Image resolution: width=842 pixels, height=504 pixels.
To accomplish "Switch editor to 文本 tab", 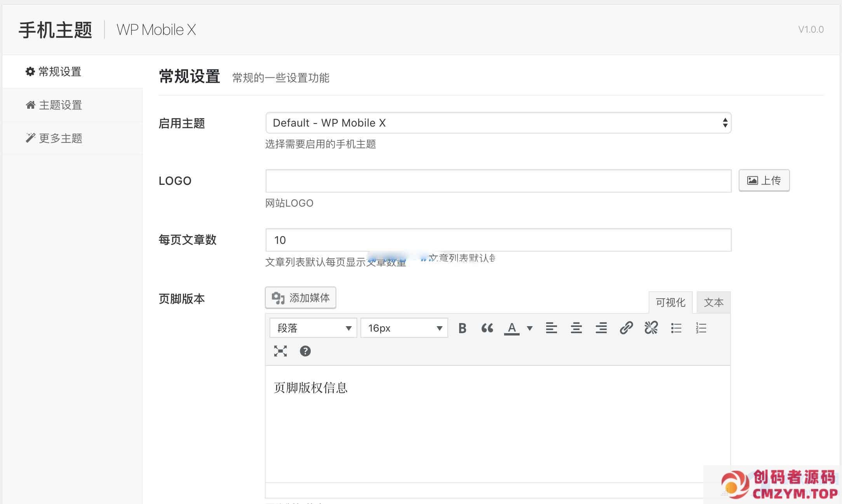I will click(713, 302).
